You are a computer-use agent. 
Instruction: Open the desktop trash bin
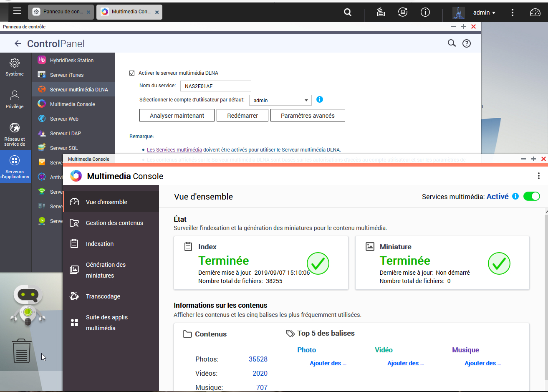[x=22, y=351]
